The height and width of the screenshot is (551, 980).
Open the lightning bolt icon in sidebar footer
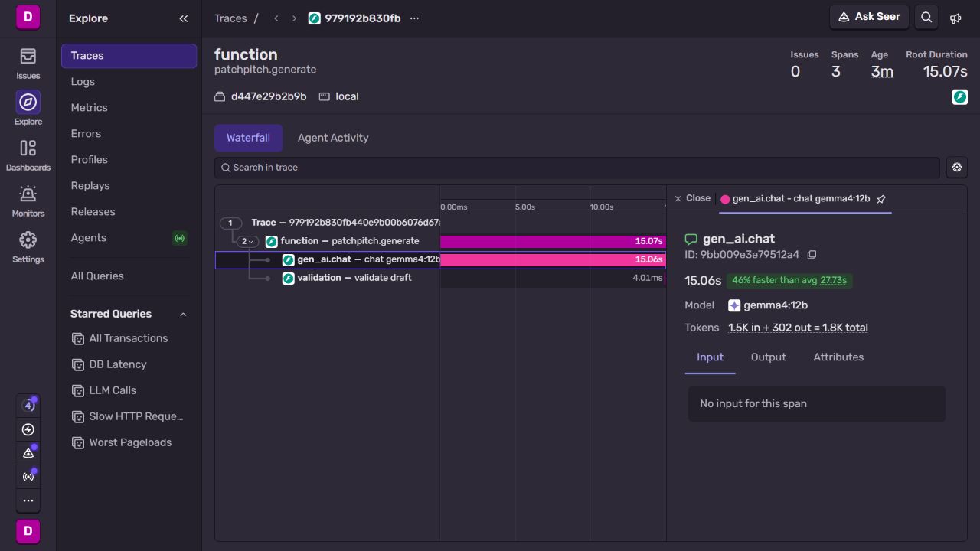click(x=28, y=429)
